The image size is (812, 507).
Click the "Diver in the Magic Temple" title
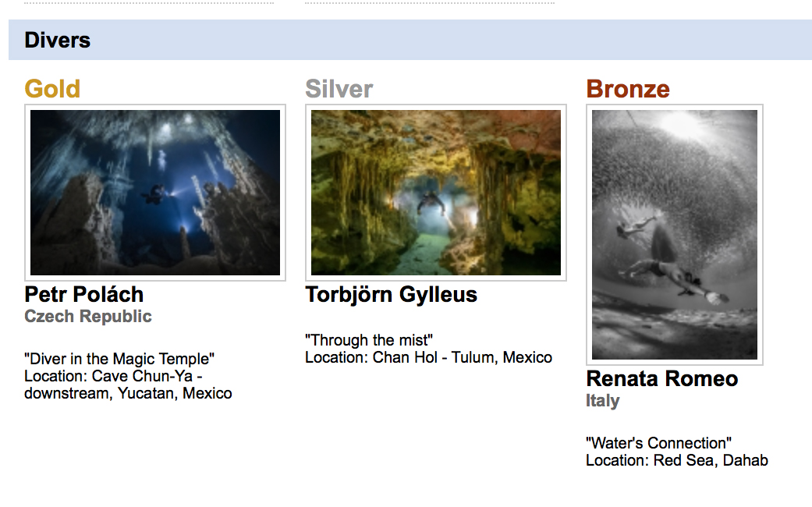[x=119, y=360]
